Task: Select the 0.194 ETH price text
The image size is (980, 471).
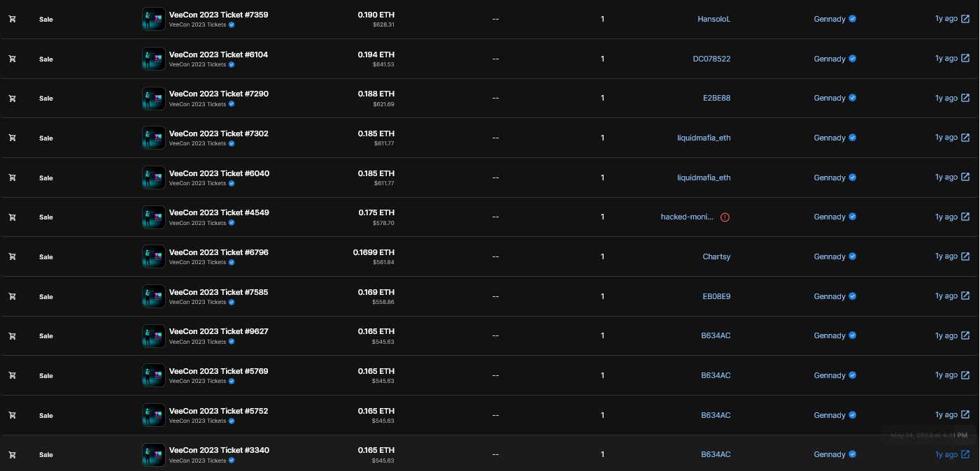Action: click(x=376, y=55)
